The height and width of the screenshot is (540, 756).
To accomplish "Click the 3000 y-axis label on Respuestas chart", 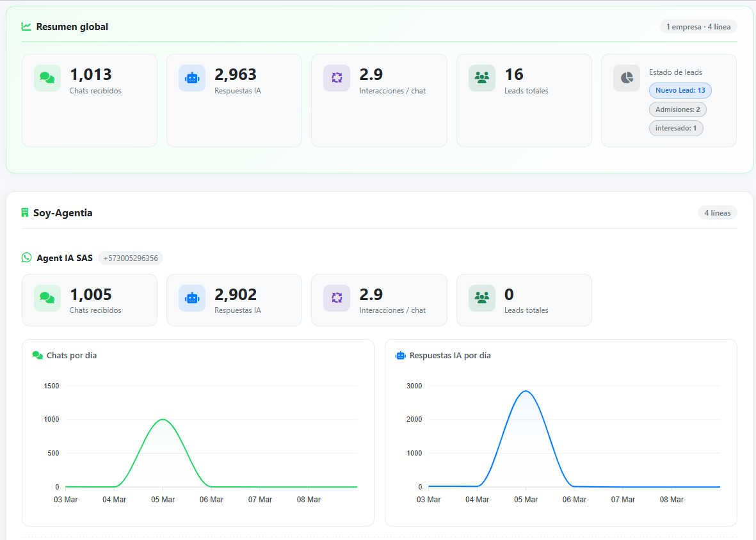I will point(414,386).
